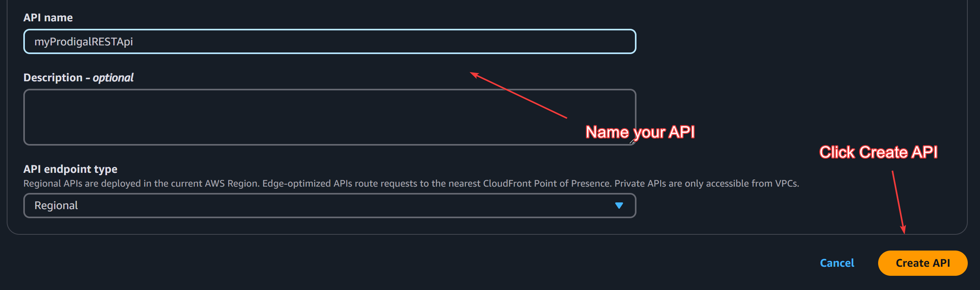Screen dimensions: 980x290
Task: Click the red arrow pointing toward API name
Action: pyautogui.click(x=518, y=95)
